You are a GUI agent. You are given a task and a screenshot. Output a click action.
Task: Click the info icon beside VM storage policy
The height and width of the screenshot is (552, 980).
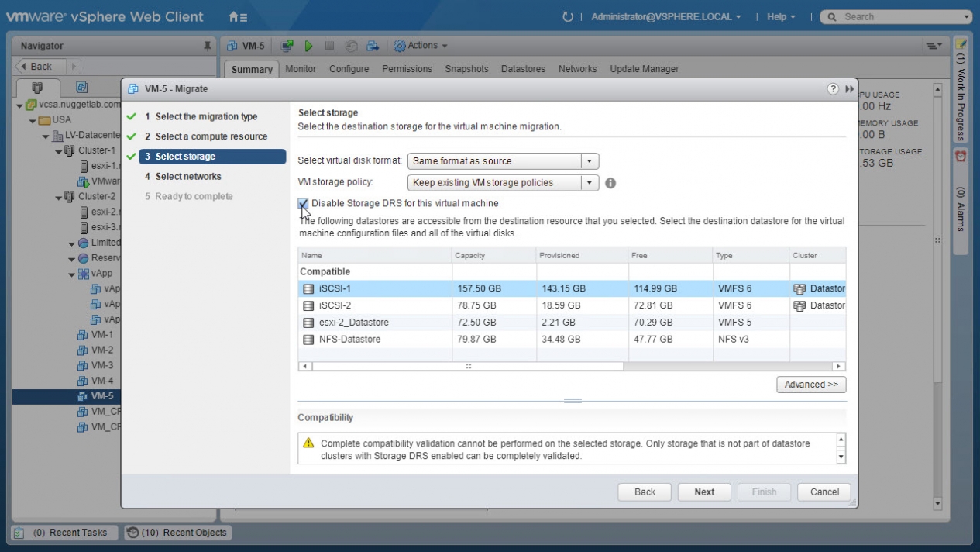pyautogui.click(x=610, y=183)
